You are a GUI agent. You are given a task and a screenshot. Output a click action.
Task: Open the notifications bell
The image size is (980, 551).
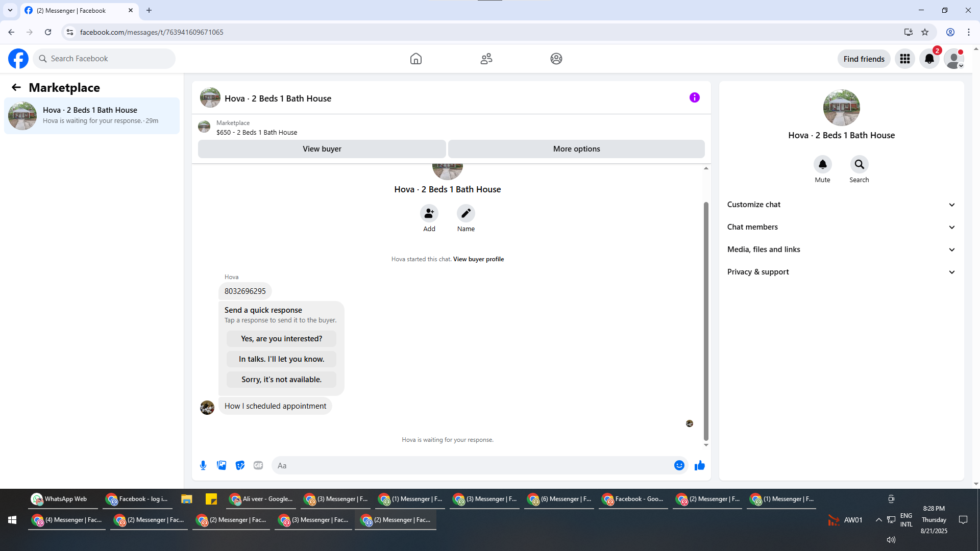tap(929, 59)
